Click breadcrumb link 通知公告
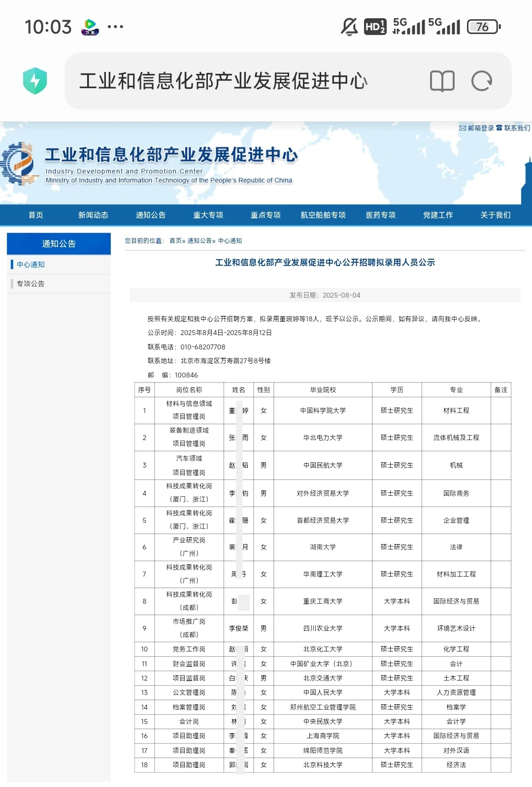The height and width of the screenshot is (787, 532). pos(199,241)
